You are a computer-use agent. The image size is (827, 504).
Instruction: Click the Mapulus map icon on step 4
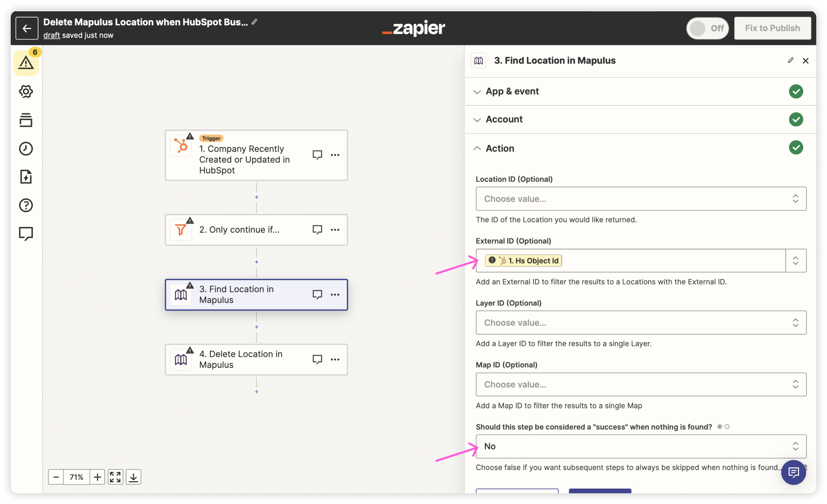point(181,360)
